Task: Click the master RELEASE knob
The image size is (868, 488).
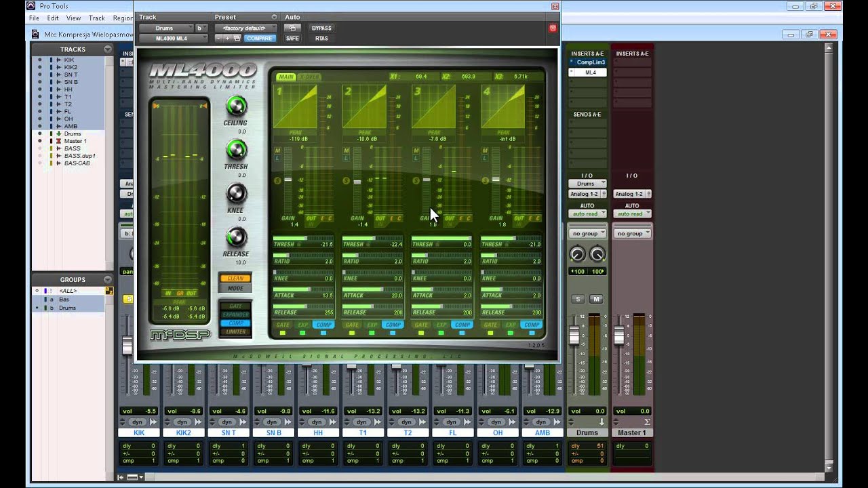Action: pyautogui.click(x=236, y=237)
